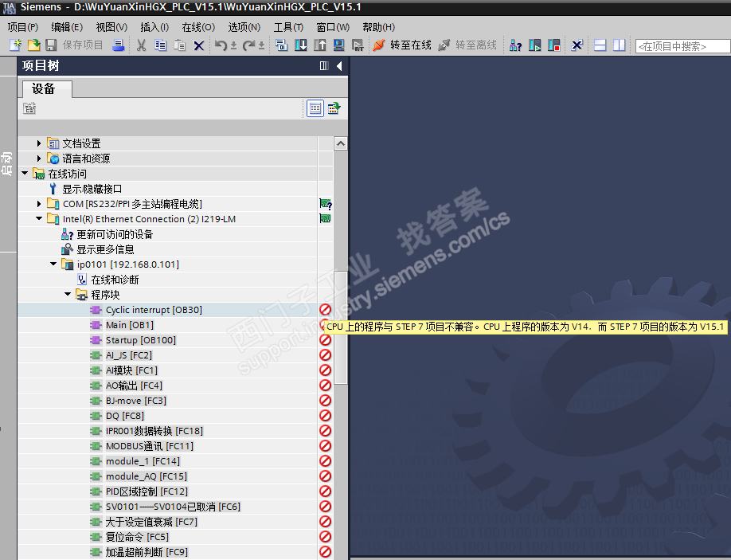Open 在线和诊断 under ip0101

point(115,280)
